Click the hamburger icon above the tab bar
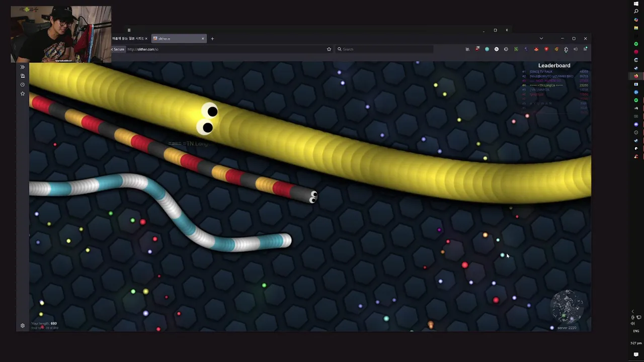Screen dimensions: 644x362 pyautogui.click(x=129, y=30)
